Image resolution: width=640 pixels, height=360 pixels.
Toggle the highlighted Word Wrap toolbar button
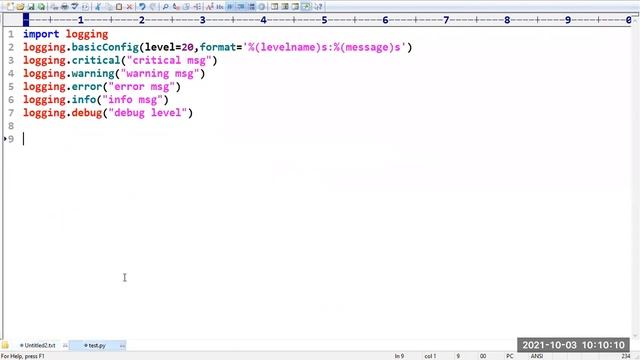pyautogui.click(x=230, y=7)
